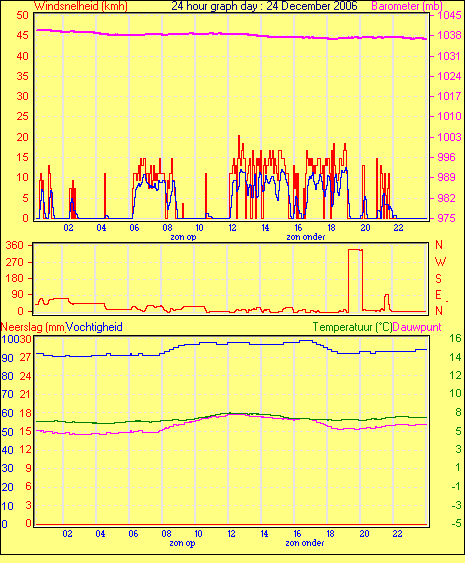The image size is (465, 563).
Task: Select the -5 temperature axis value
Action: tap(456, 524)
